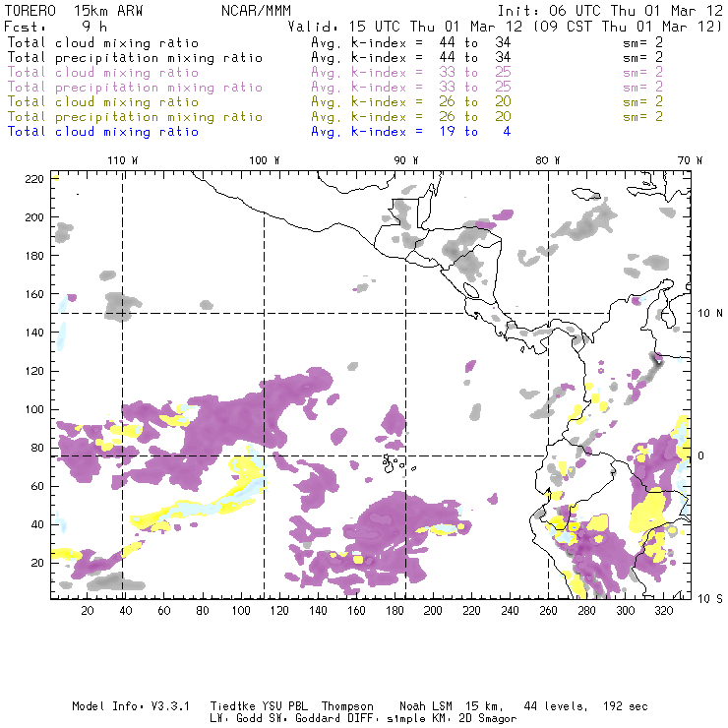Screen dimensions: 728x728
Task: Click the Noah LSM label in the footer
Action: tap(426, 706)
